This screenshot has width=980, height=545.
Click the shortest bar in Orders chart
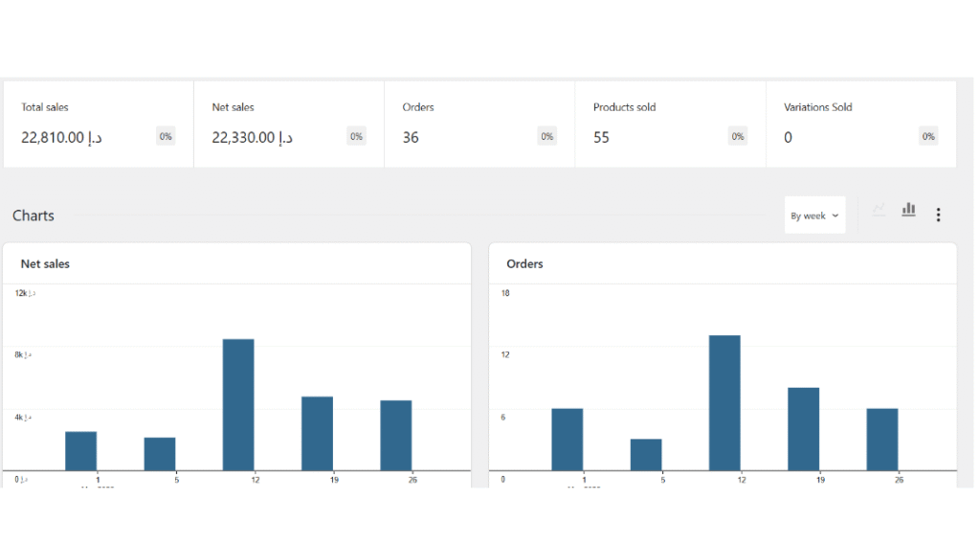coord(646,454)
